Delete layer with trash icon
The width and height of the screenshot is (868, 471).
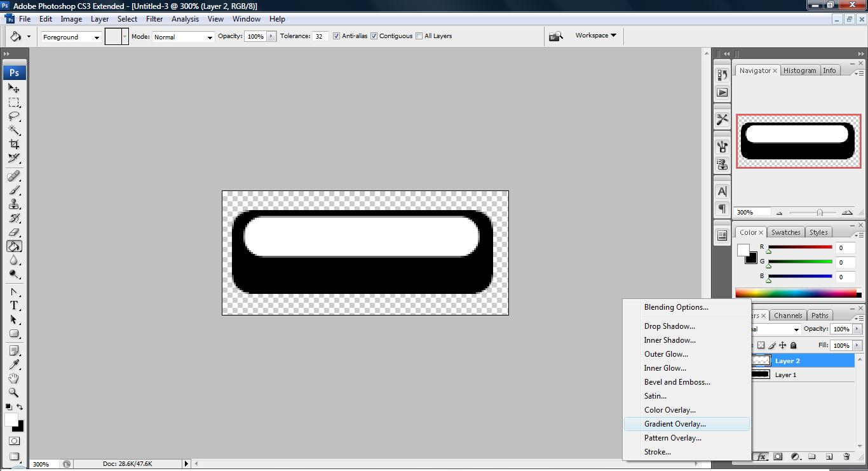click(x=846, y=456)
